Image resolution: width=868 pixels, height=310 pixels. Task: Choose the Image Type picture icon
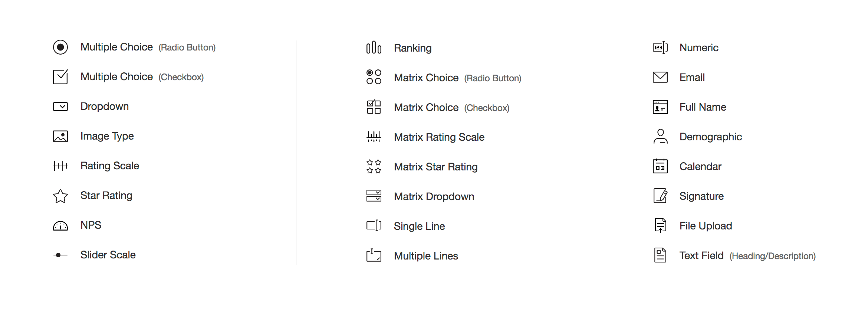point(60,136)
